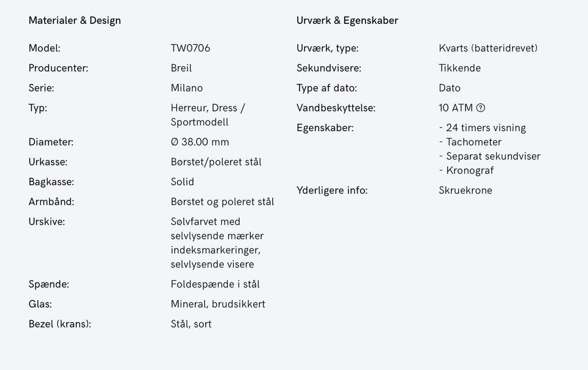Click the Separat sekundviser feature
The height and width of the screenshot is (370, 588).
coord(493,156)
